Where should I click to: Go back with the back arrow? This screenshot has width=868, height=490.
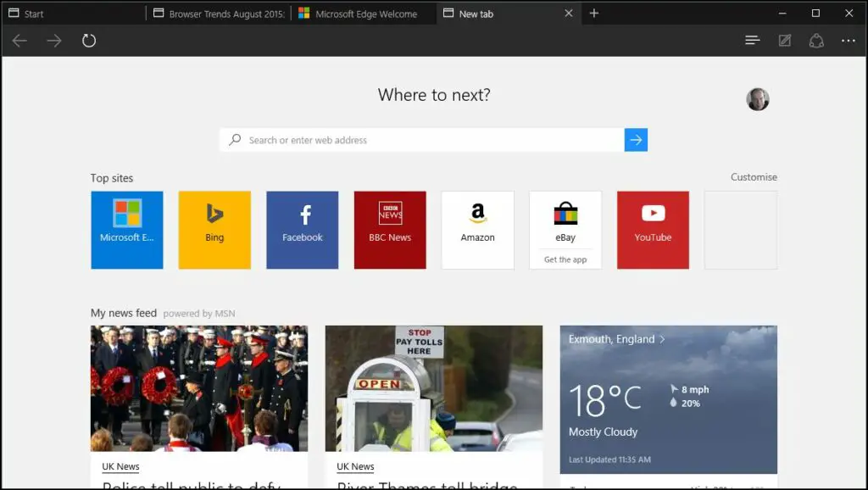19,41
